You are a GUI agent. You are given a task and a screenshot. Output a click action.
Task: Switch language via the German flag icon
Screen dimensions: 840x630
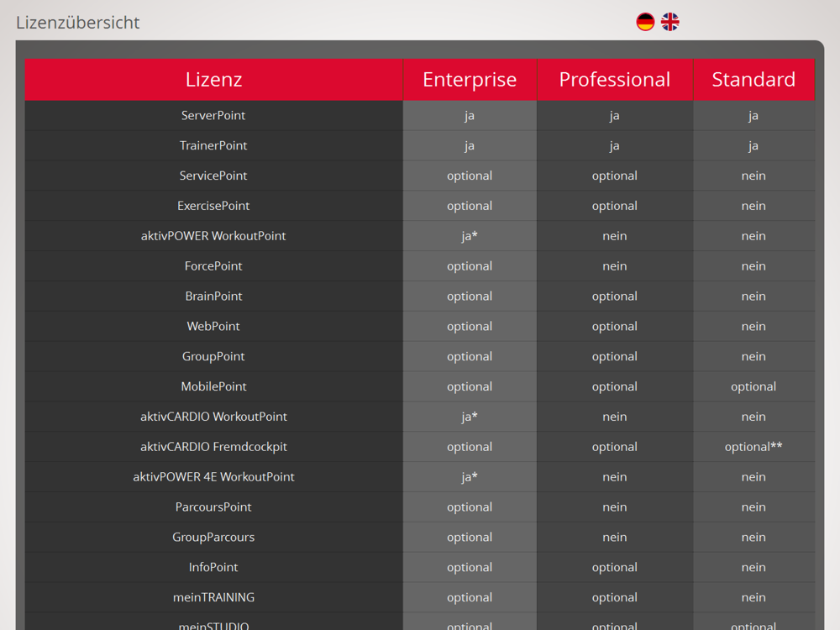point(645,22)
